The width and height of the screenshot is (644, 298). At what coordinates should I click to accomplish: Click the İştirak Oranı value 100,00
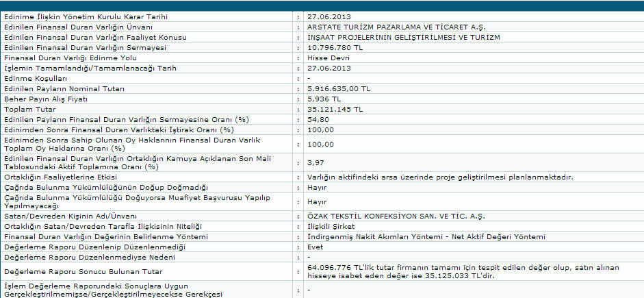point(320,129)
